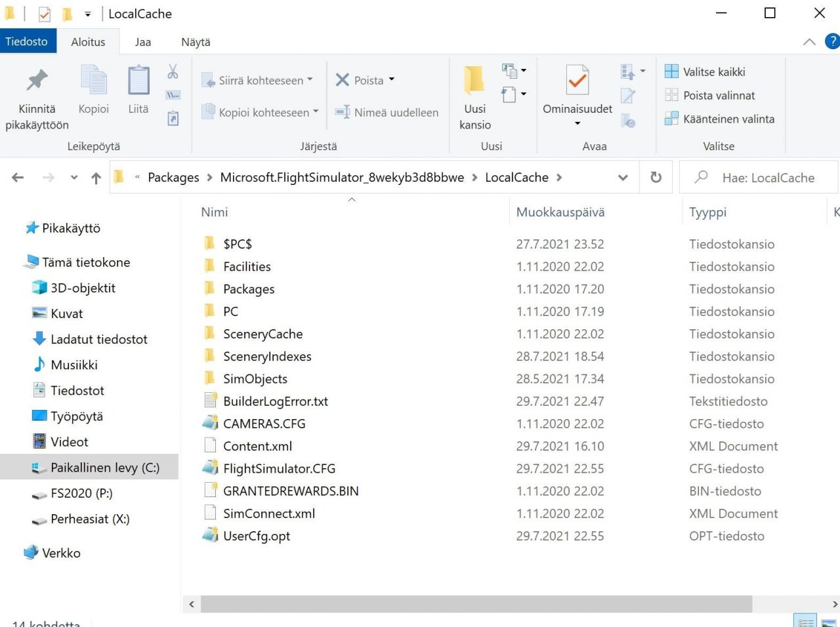The height and width of the screenshot is (627, 840).
Task: Open quick access toolbar customize dropdown
Action: (x=88, y=14)
